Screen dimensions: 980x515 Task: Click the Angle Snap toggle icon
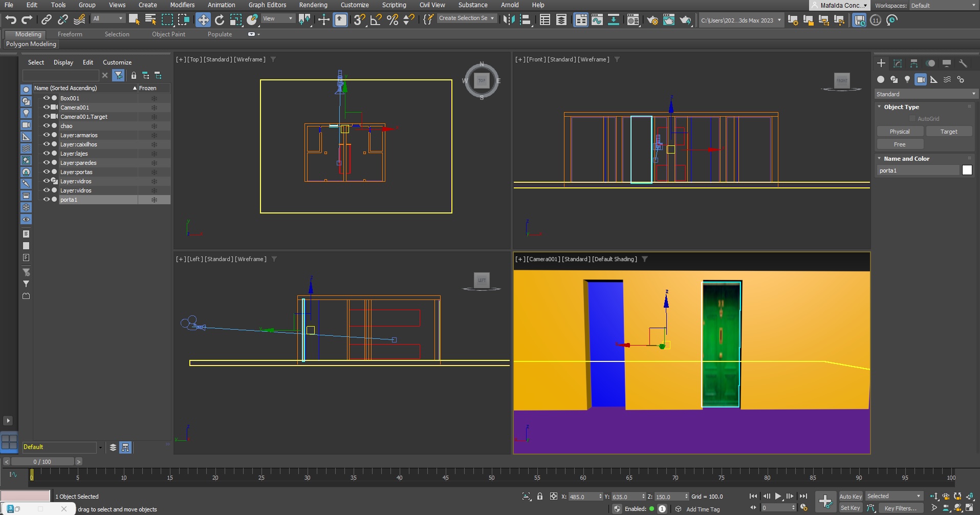point(376,20)
